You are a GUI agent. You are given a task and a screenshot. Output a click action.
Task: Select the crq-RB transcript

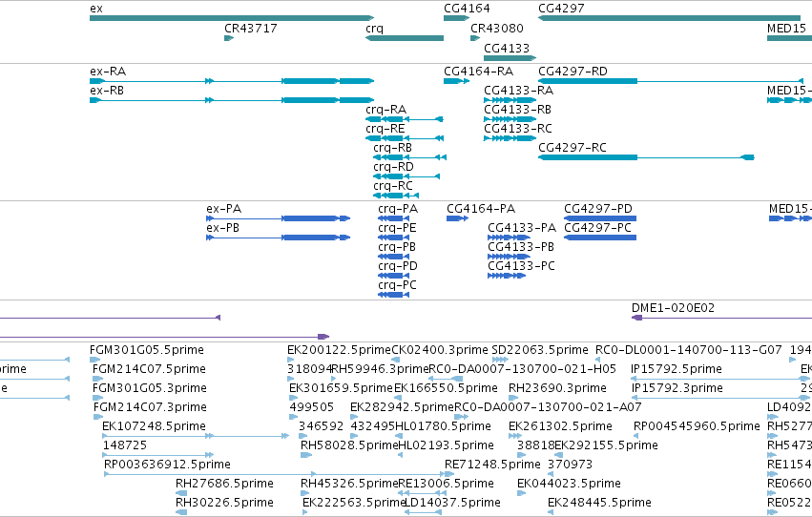coord(409,157)
